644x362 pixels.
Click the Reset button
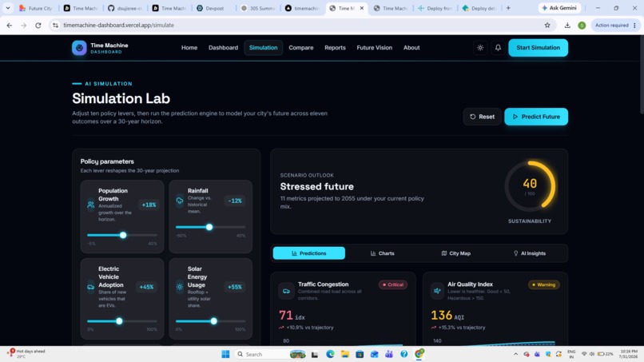[482, 117]
